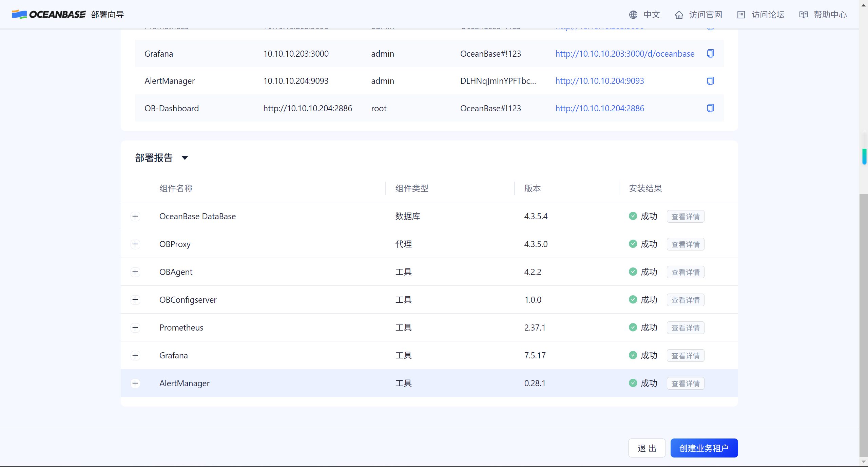Expand the Prometheus row details
Image resolution: width=868 pixels, height=467 pixels.
coord(135,328)
